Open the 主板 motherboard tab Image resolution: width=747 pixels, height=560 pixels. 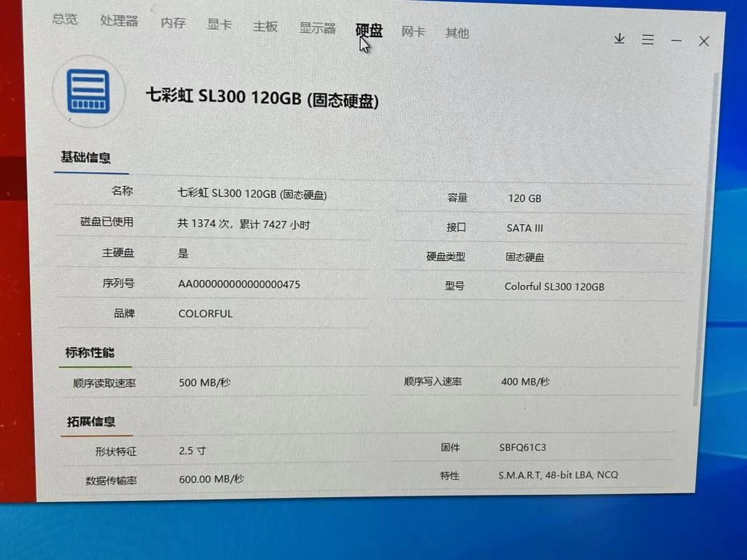click(x=265, y=27)
